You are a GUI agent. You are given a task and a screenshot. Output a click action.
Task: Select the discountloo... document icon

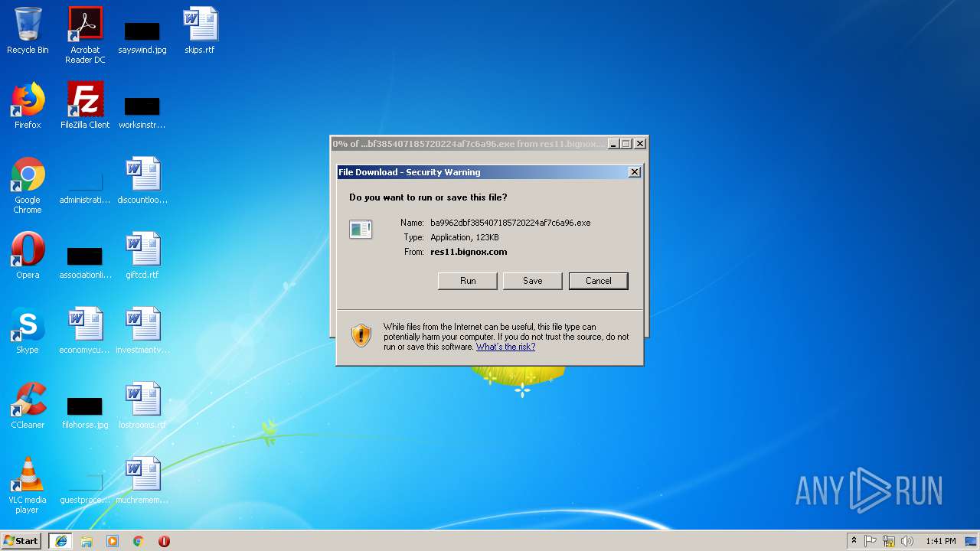142,181
